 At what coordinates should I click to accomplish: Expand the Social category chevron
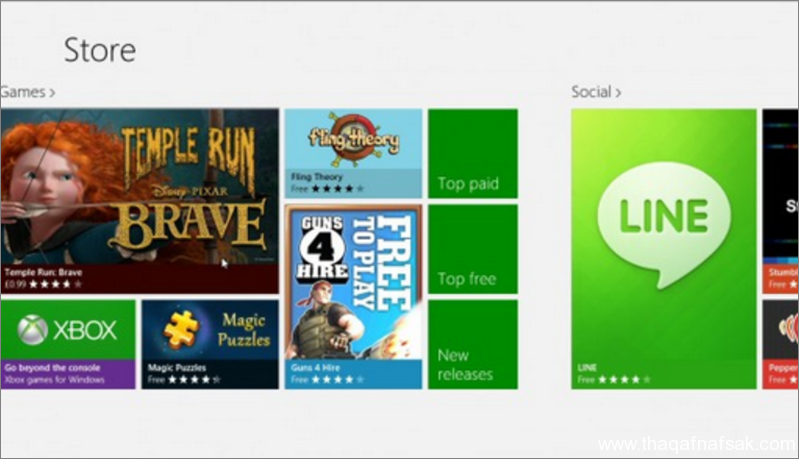618,93
